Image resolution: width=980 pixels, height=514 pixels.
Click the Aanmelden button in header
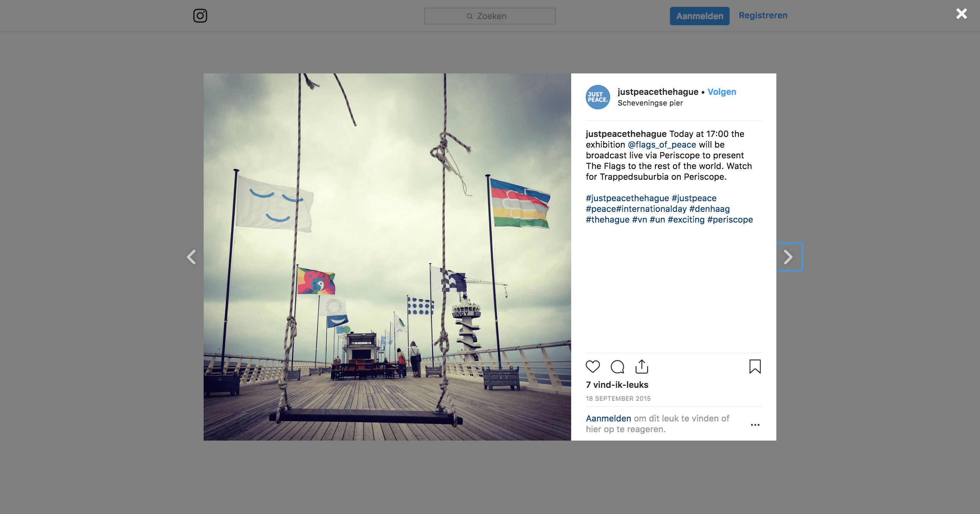699,16
